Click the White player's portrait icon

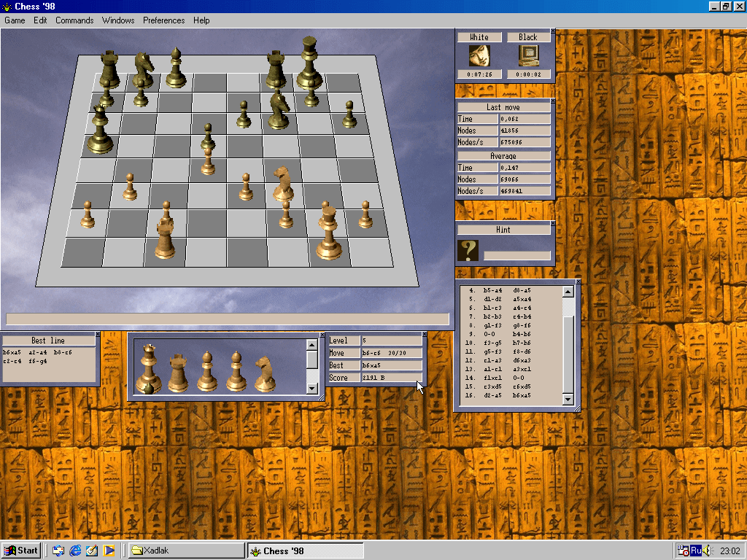point(479,56)
